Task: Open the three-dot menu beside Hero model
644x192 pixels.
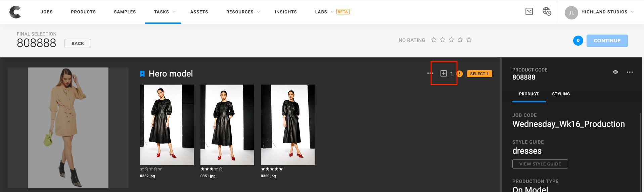Action: point(430,73)
